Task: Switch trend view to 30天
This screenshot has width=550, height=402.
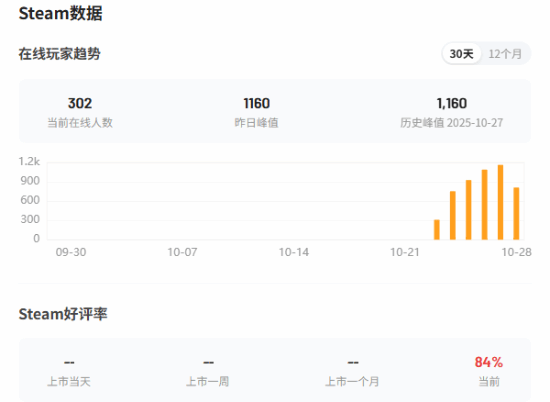Action: pos(461,54)
